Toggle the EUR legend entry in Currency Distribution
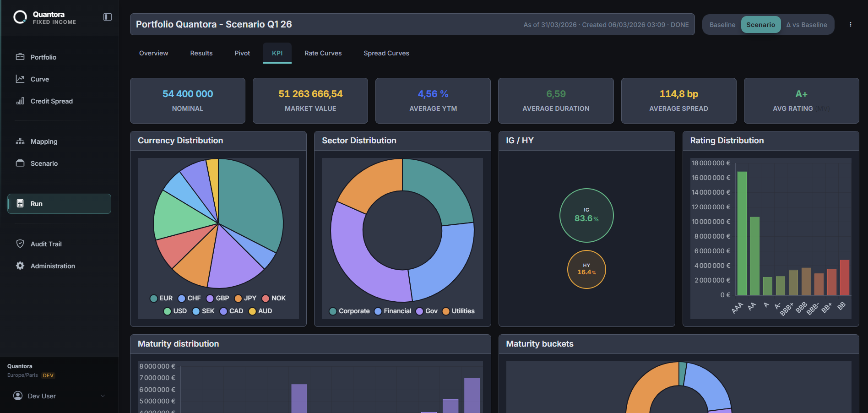Screen dimensions: 868x413 tap(161, 298)
